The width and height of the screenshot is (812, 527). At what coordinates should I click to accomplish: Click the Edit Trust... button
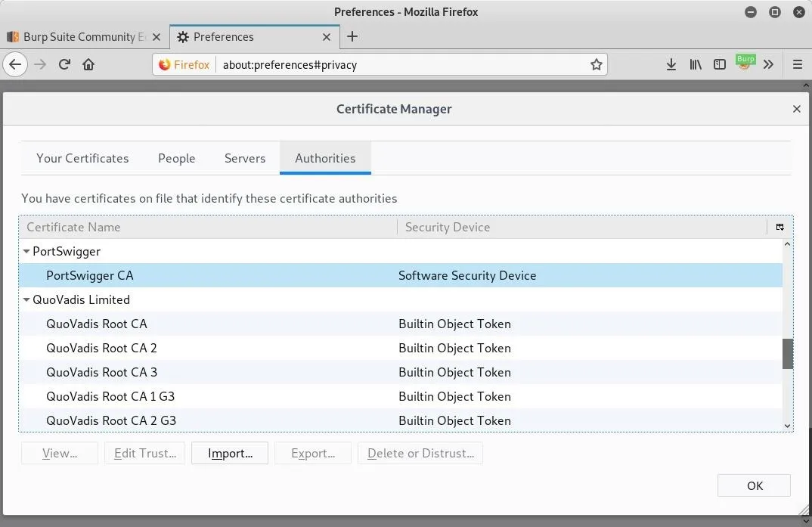(x=145, y=453)
